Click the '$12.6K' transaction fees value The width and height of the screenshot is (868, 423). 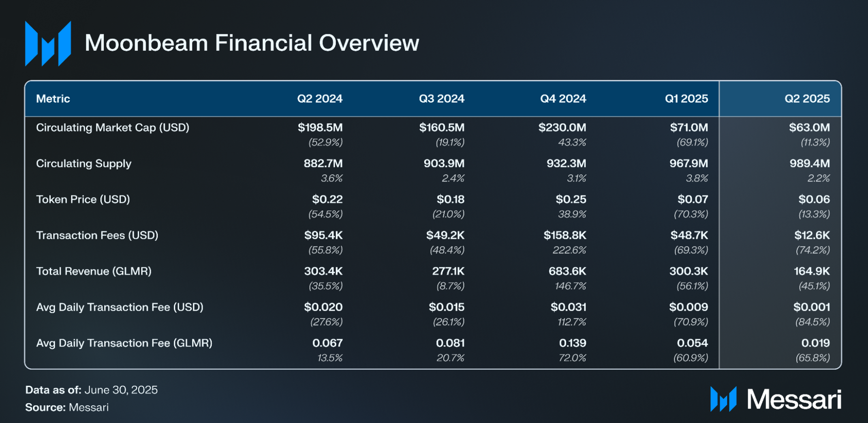(x=812, y=235)
